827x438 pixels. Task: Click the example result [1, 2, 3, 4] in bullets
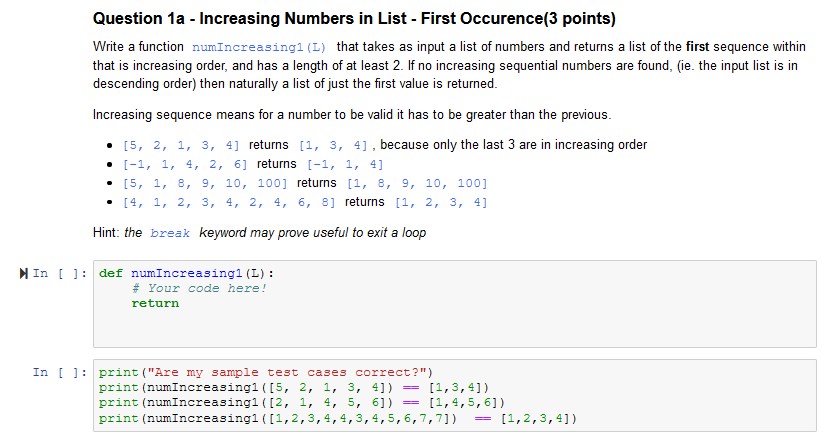tap(441, 202)
